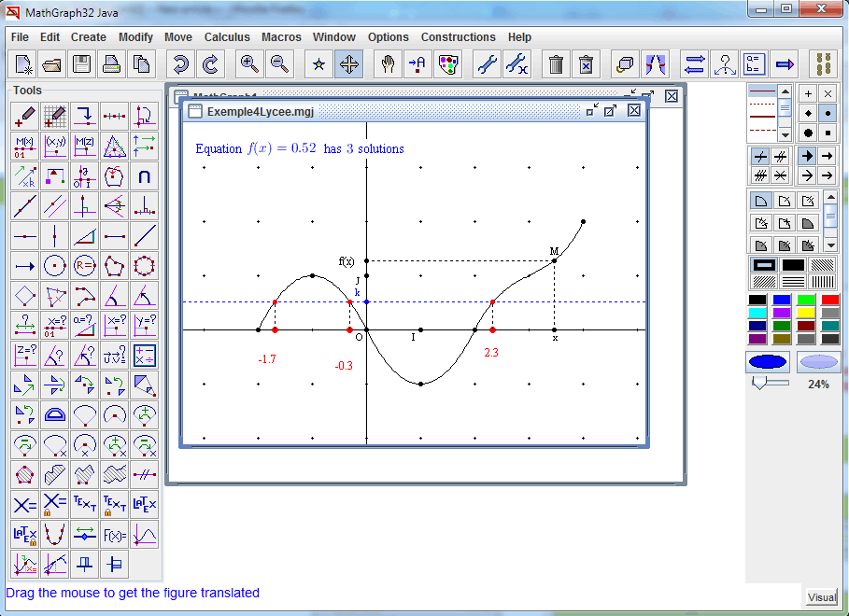The image size is (849, 616).
Task: Undo the last action in the toolbar
Action: tap(180, 64)
